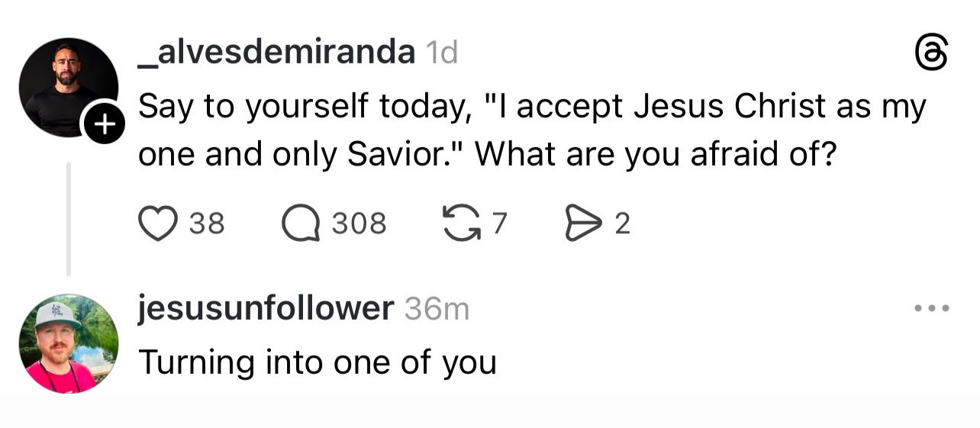The width and height of the screenshot is (980, 428).
Task: Open the post text about Jesus Christ
Action: [532, 132]
